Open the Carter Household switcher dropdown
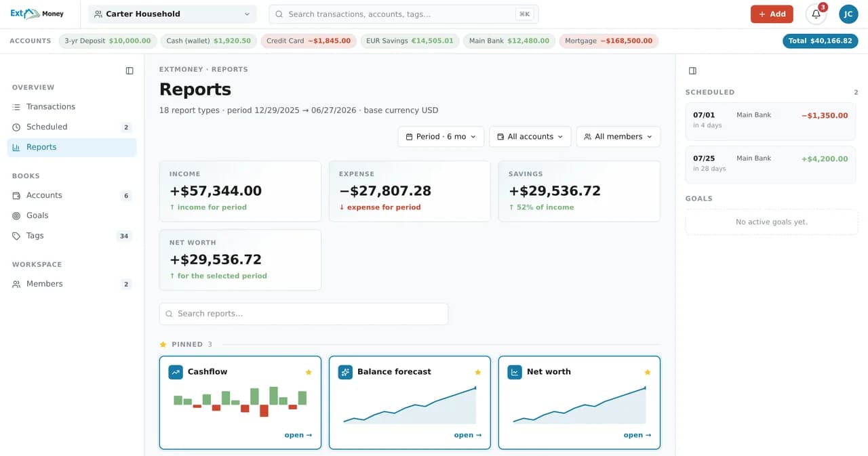Viewport: 868px width, 456px height. (x=172, y=14)
